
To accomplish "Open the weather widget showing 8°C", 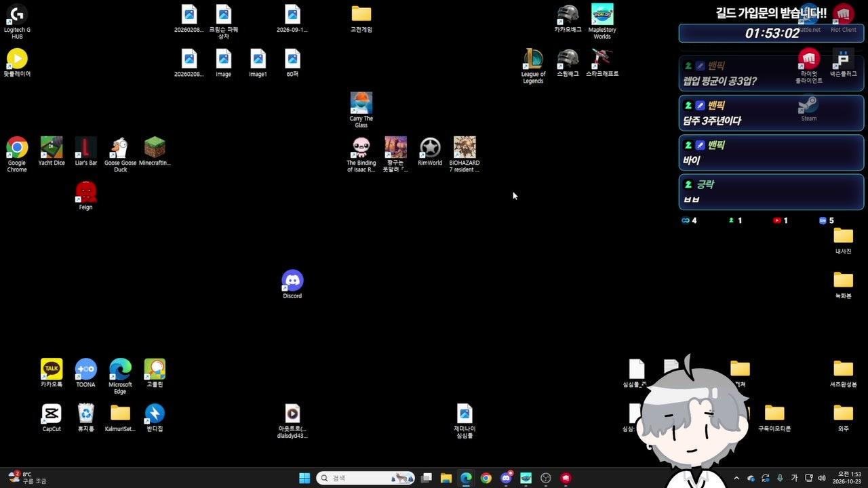I will (27, 478).
